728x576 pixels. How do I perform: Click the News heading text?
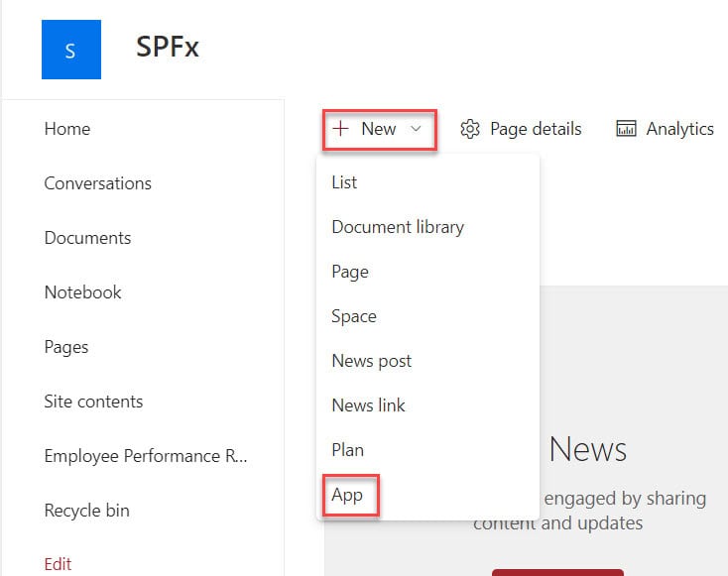tap(588, 449)
